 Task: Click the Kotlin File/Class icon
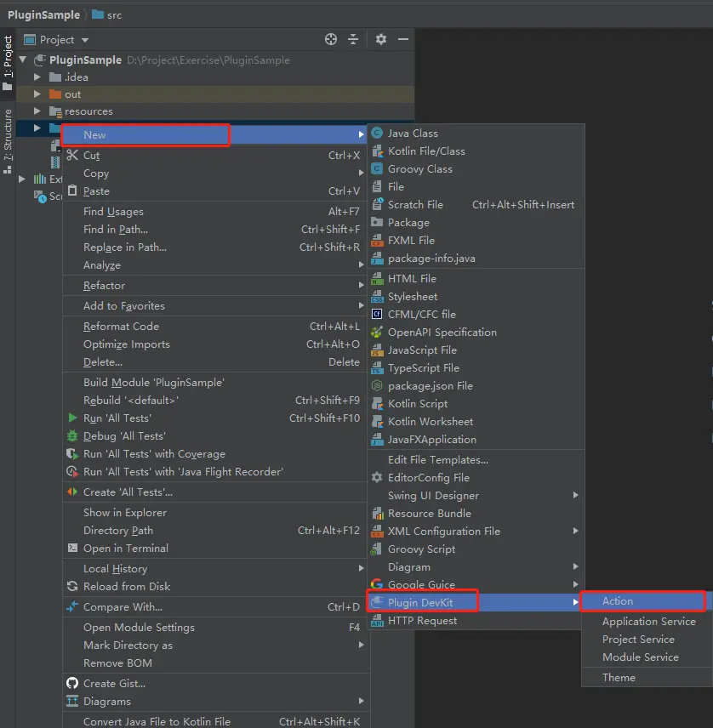tap(377, 151)
